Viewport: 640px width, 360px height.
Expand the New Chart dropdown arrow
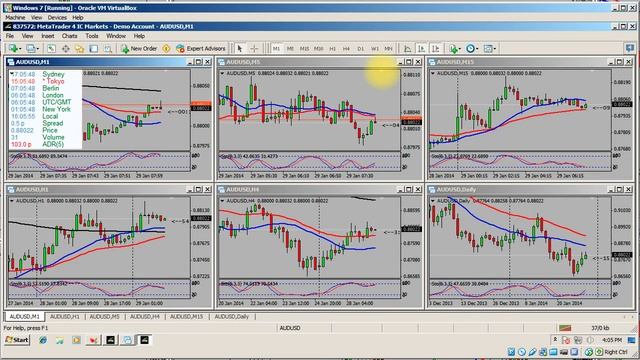tap(20, 49)
